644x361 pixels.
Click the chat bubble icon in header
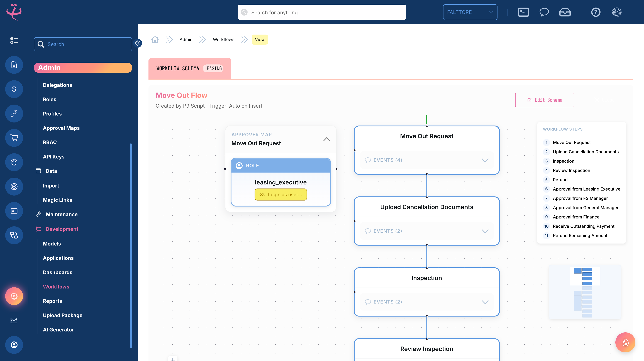click(x=544, y=12)
